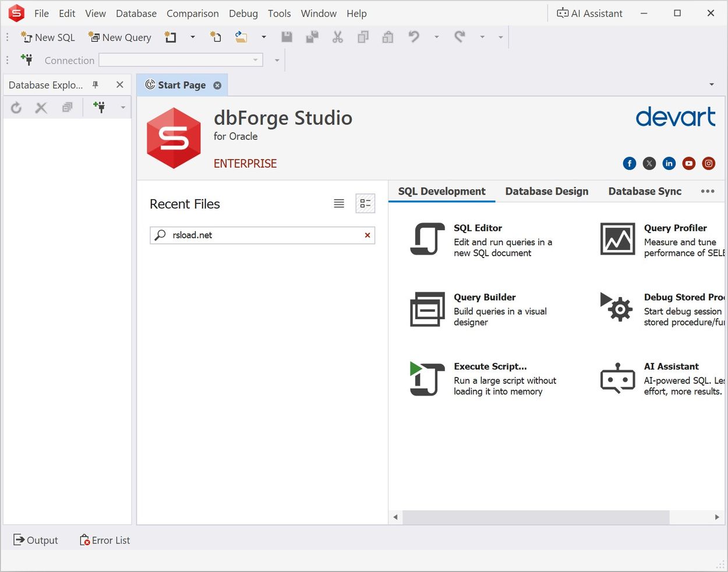The image size is (728, 572).
Task: Switch to the Database Design tab
Action: pyautogui.click(x=546, y=191)
